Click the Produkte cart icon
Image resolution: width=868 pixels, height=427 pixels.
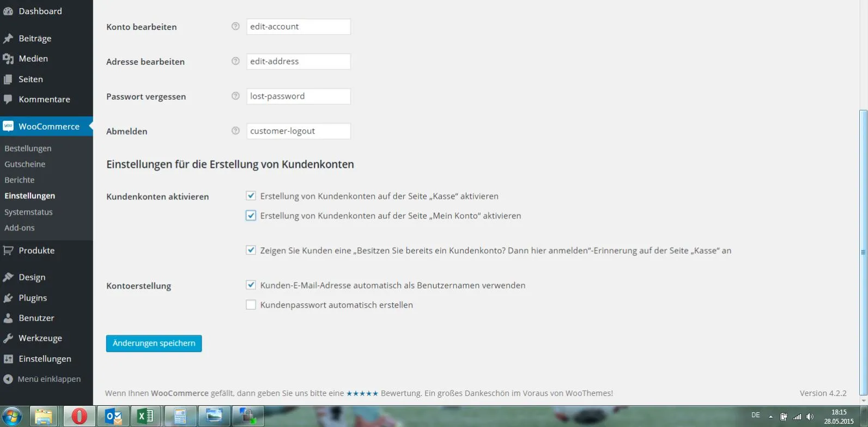[8, 251]
